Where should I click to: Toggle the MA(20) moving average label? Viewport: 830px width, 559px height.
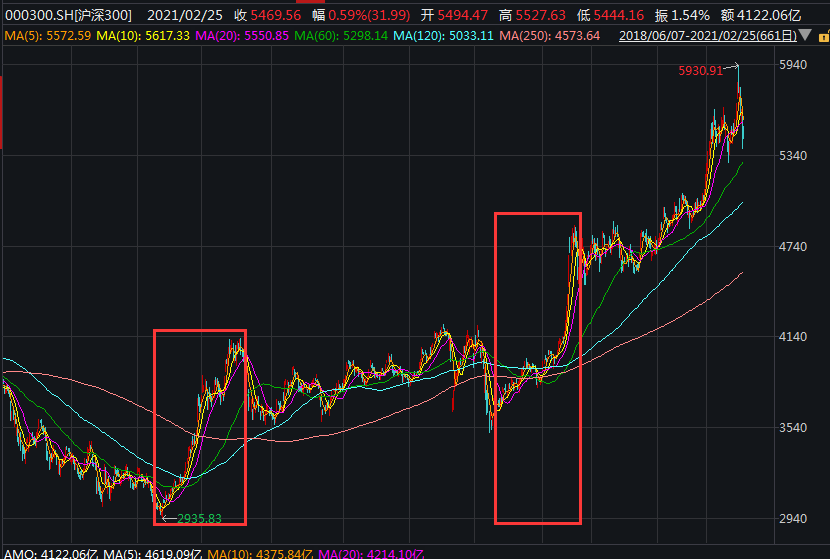pos(244,36)
